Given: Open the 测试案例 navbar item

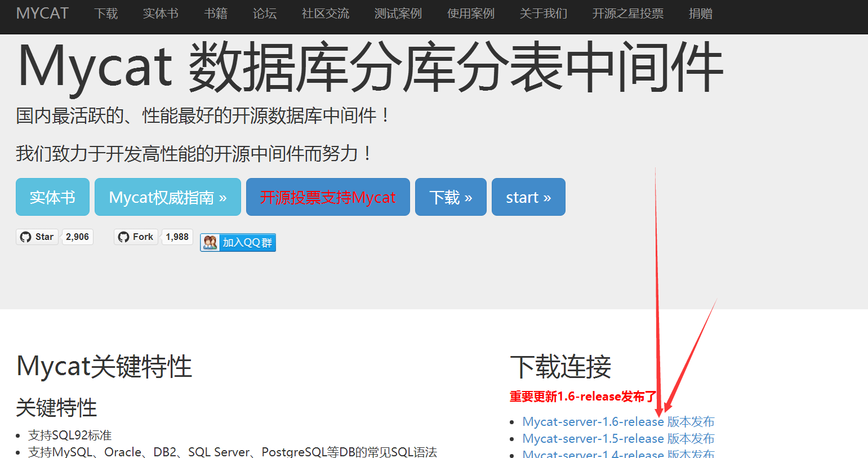Looking at the screenshot, I should (398, 14).
